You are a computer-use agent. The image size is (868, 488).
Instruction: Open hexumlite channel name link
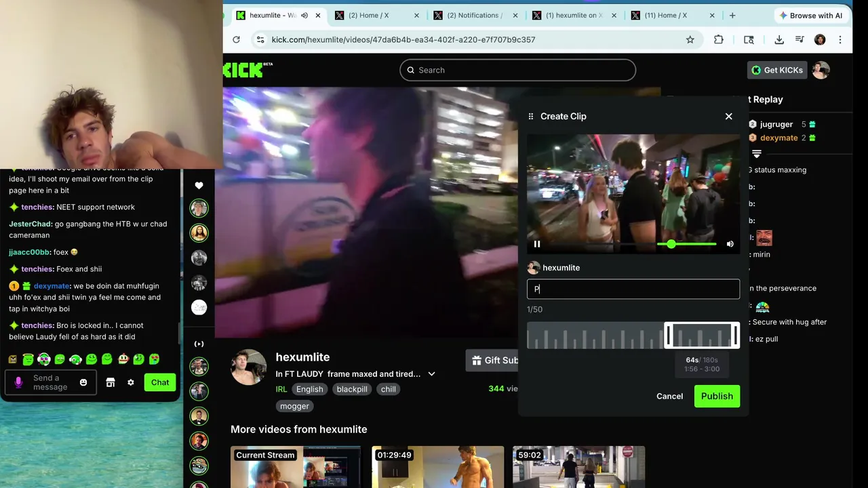point(302,357)
